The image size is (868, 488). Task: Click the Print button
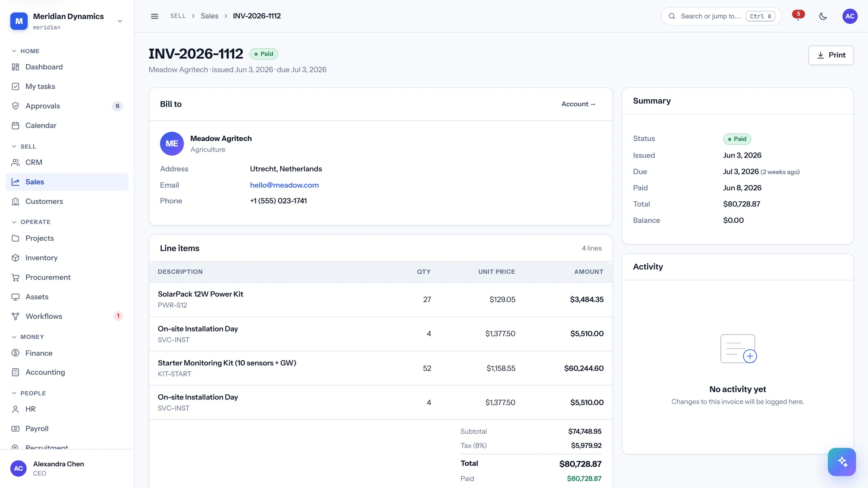click(831, 55)
